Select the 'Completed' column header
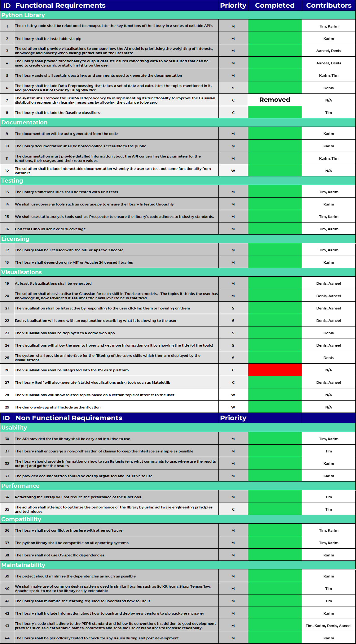356x644 pixels. pos(275,6)
